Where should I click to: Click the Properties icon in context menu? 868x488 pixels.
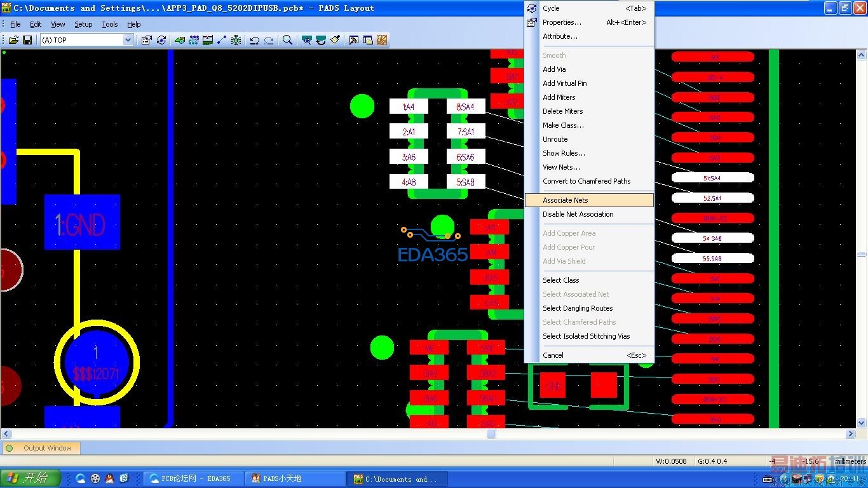(532, 22)
